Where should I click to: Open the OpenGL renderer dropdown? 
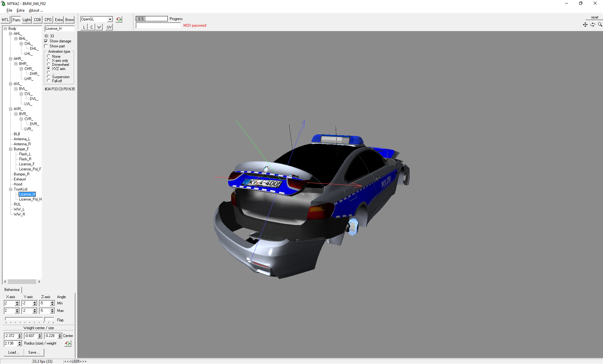click(x=110, y=19)
